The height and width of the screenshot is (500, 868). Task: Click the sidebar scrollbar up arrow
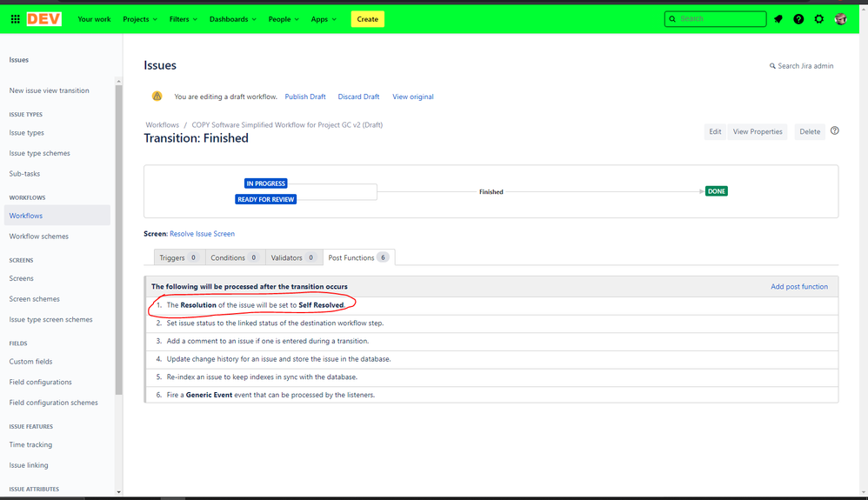click(x=118, y=82)
